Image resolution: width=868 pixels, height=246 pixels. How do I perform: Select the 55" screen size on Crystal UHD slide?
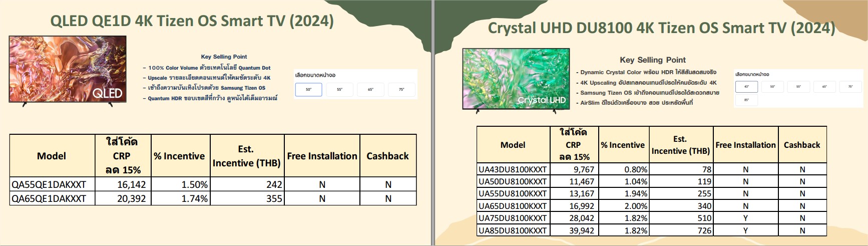[x=798, y=87]
